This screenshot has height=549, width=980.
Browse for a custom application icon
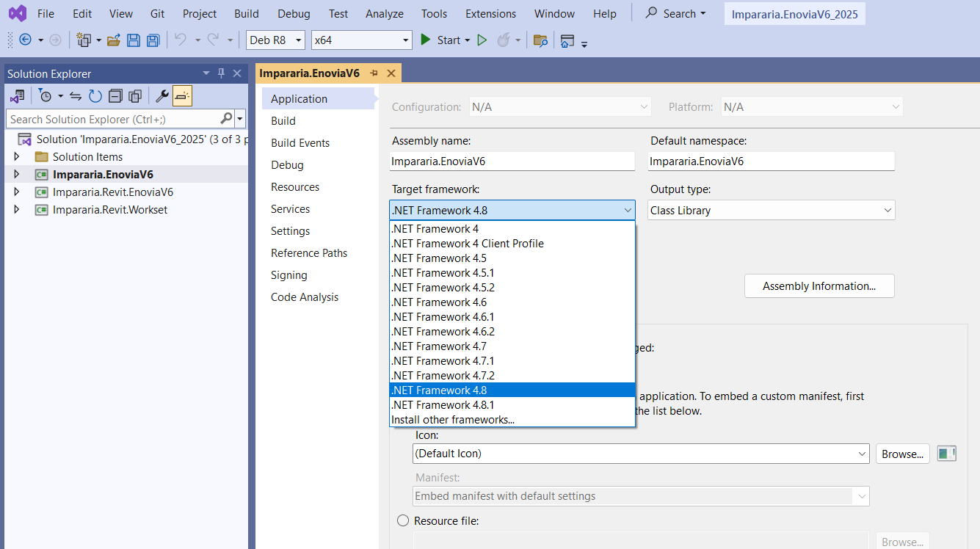[x=902, y=453]
